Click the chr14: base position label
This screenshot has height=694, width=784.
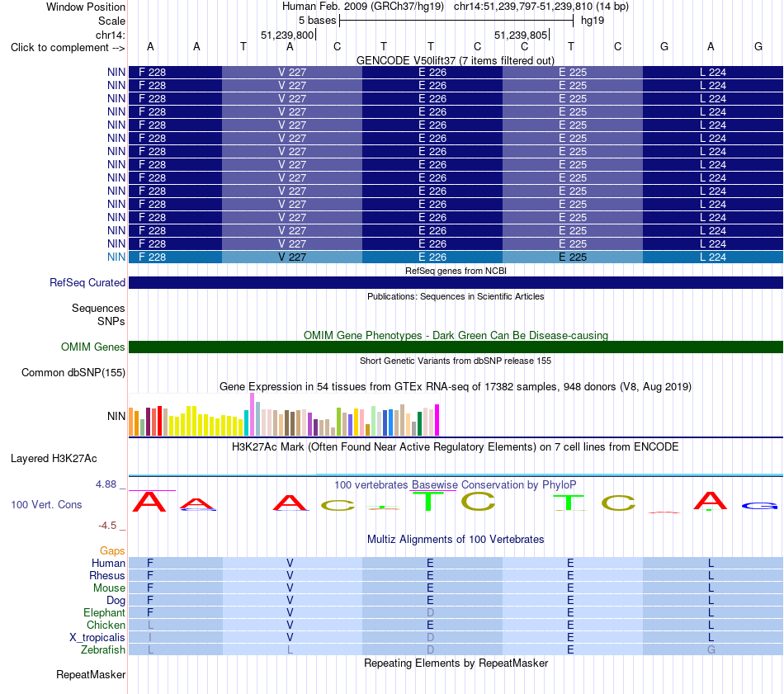[x=110, y=35]
